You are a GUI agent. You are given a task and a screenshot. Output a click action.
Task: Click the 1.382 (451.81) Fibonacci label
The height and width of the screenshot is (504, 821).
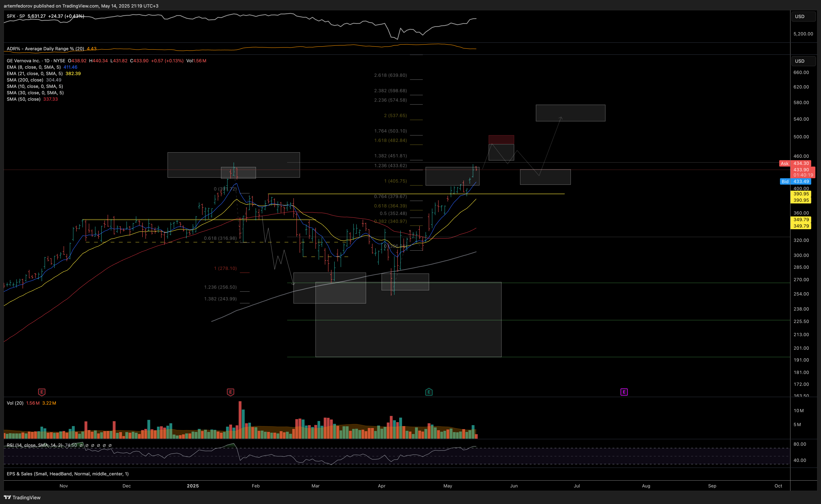[x=390, y=156]
